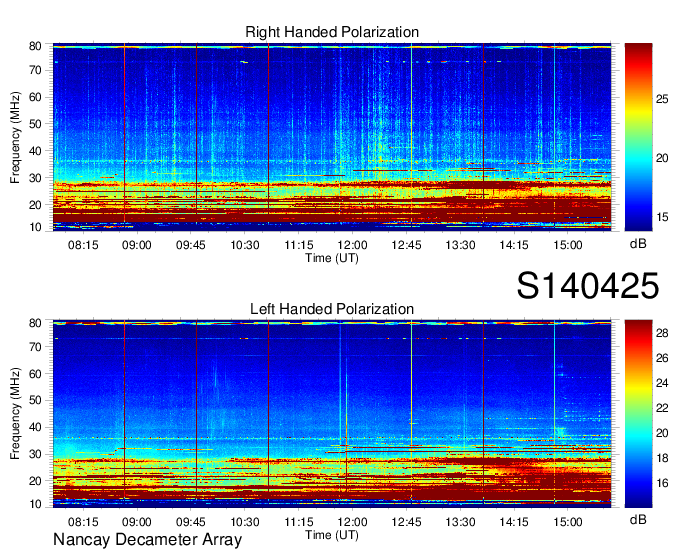Click the 25 tick on the Right Handed colorbar

pyautogui.click(x=662, y=99)
